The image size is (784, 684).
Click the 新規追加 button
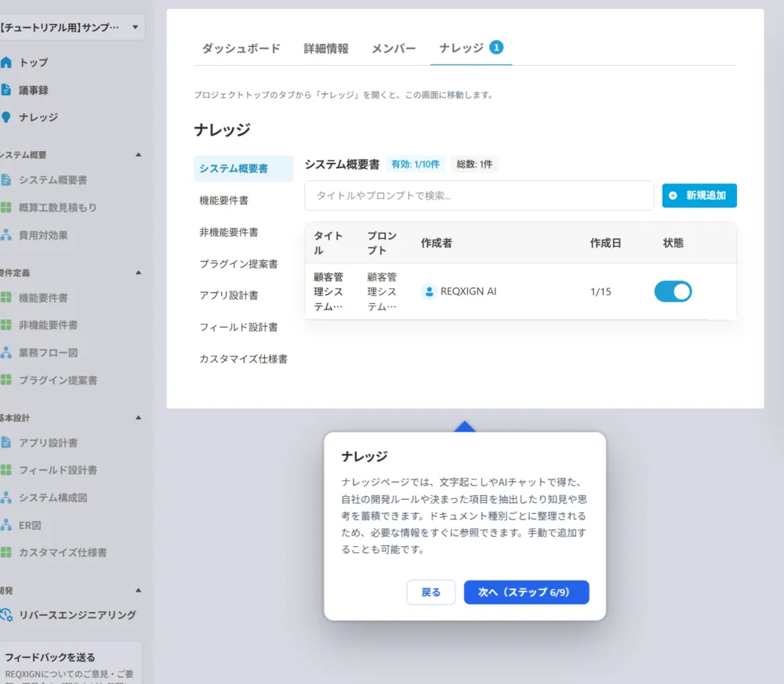click(x=699, y=196)
